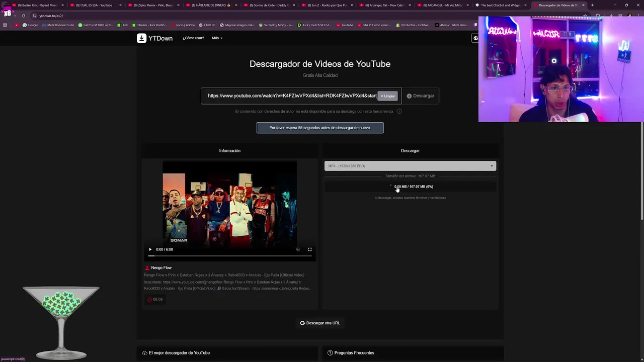Image resolution: width=644 pixels, height=362 pixels.
Task: Open the Stream - Kick Dashboard bookmark
Action: 149,25
